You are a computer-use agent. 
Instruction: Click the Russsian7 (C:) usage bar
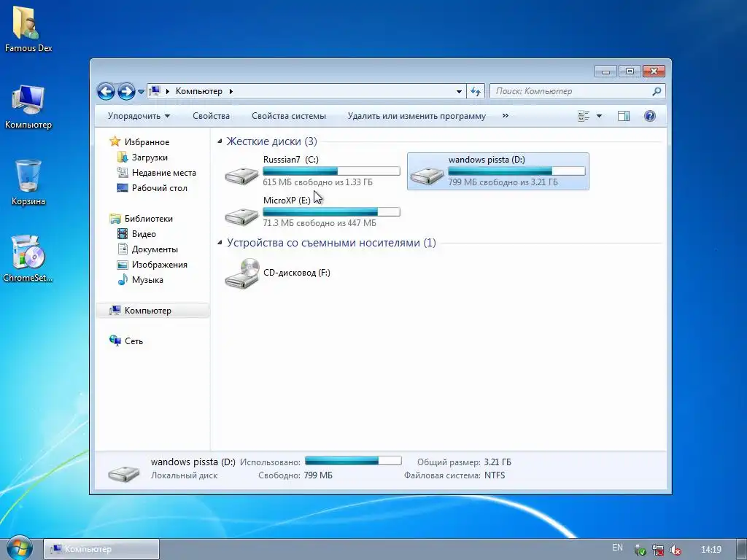(331, 171)
